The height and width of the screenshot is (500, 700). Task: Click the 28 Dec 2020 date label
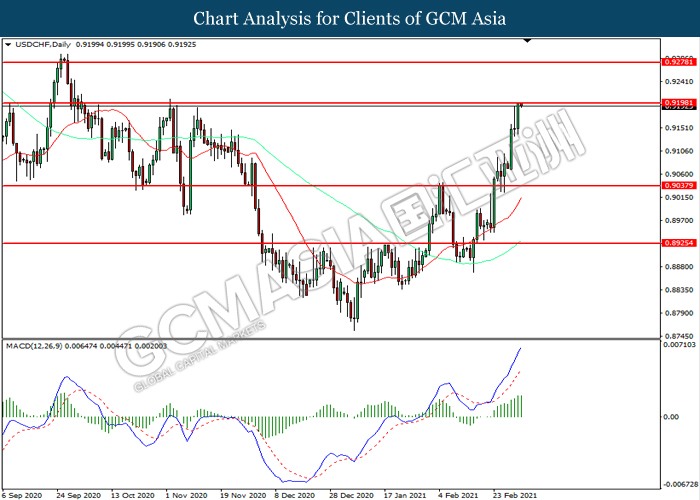(351, 495)
